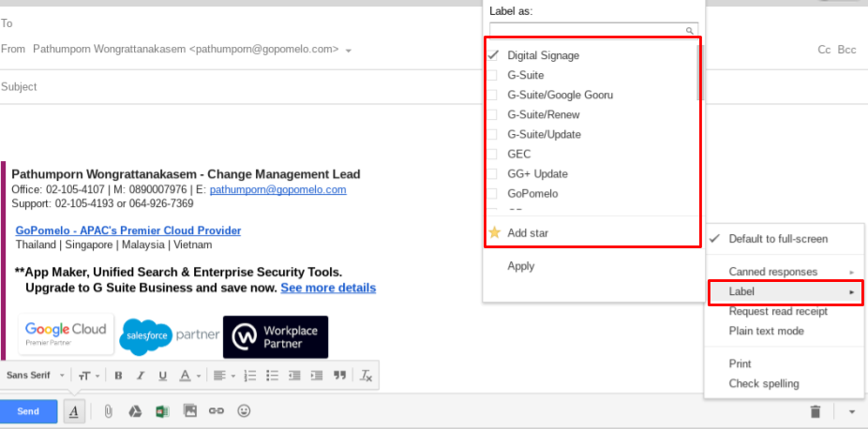Check the G-Suite/Google Gooru label
The width and height of the screenshot is (868, 429).
[492, 96]
